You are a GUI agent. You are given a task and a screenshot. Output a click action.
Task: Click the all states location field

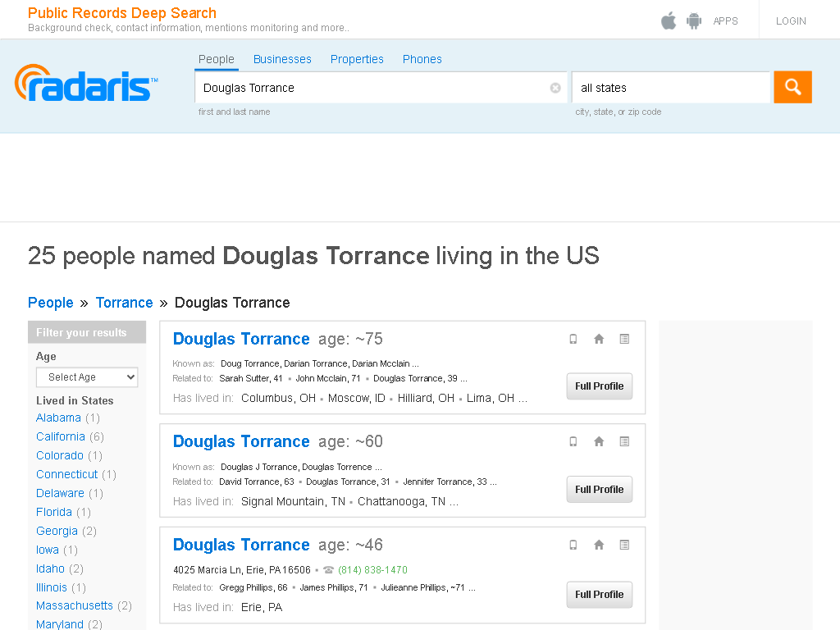click(671, 87)
